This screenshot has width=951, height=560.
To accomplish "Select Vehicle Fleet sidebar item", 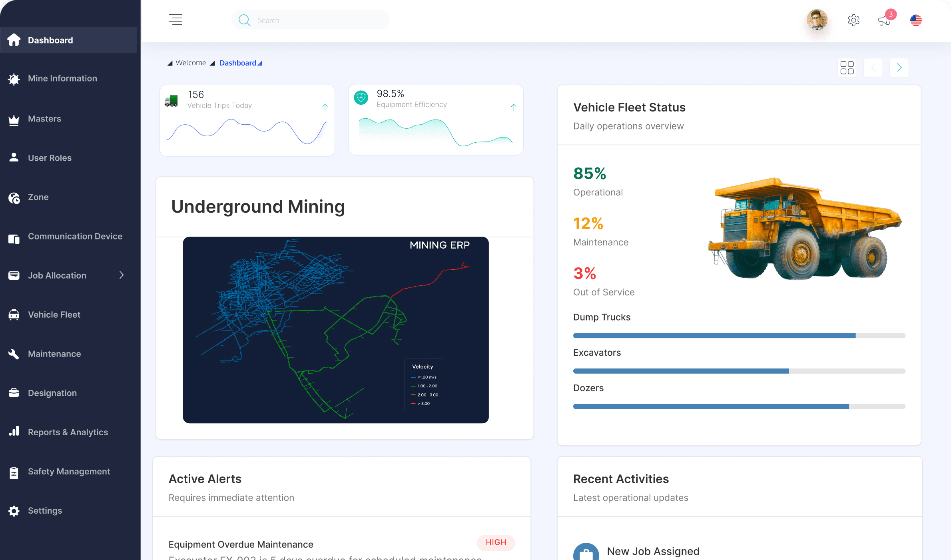I will 54,315.
